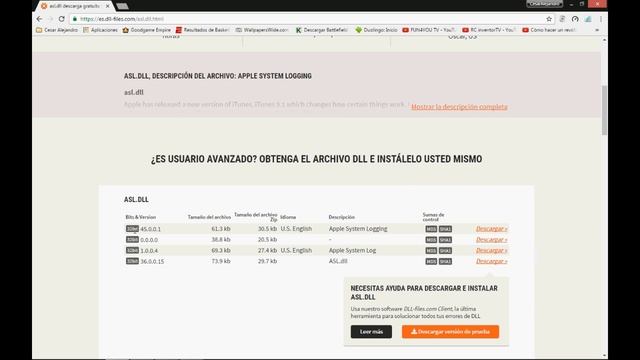Open the Duolingo: Inicio bookmark
This screenshot has width=640, height=360.
coord(376,30)
